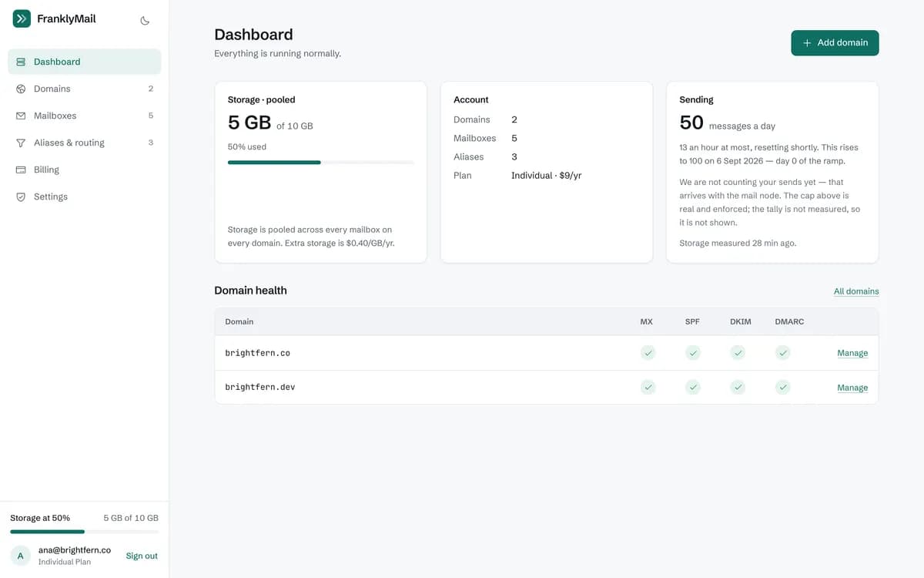Image resolution: width=924 pixels, height=578 pixels.
Task: Click the plus icon in Add domain
Action: click(807, 43)
